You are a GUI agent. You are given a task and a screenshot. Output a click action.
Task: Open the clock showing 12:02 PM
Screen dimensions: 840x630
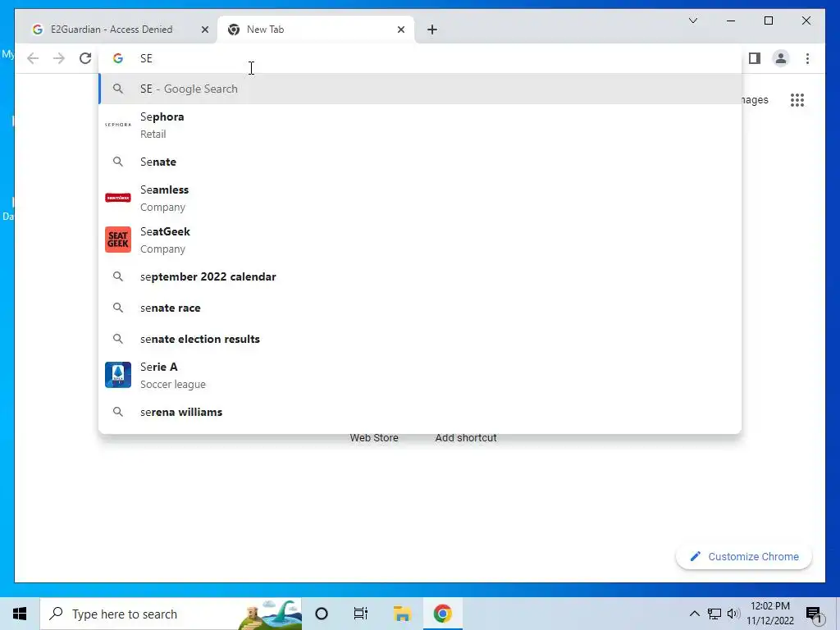point(770,614)
